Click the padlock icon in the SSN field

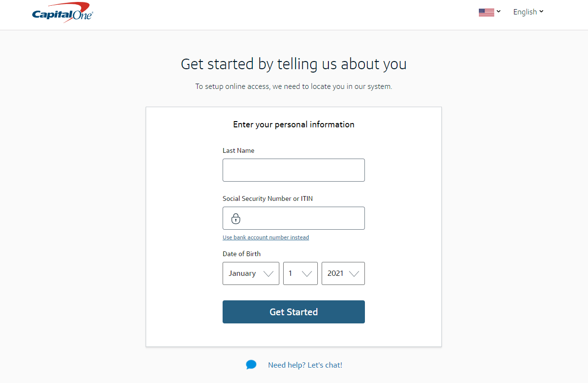236,219
